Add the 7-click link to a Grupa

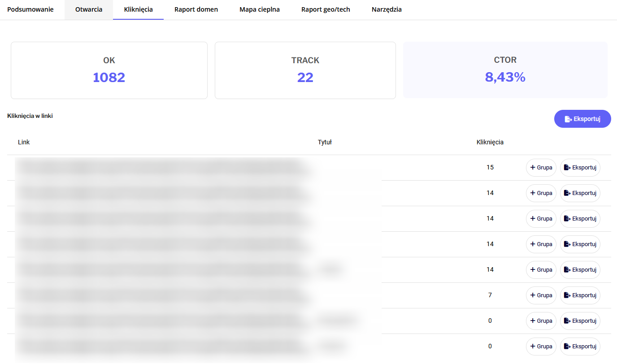point(541,295)
